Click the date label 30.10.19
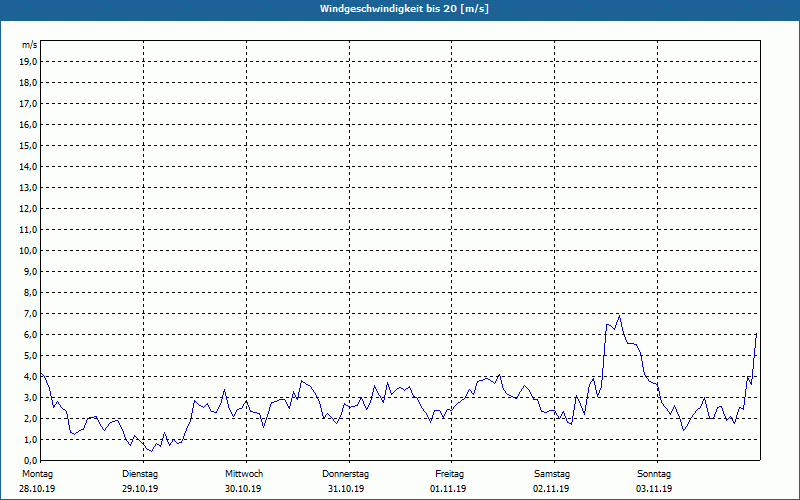This screenshot has height=500, width=800. tap(243, 489)
